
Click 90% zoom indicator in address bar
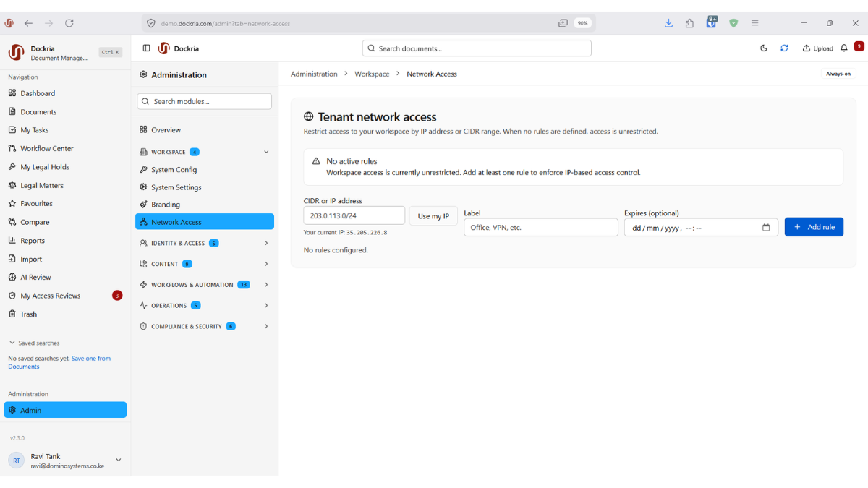point(582,23)
